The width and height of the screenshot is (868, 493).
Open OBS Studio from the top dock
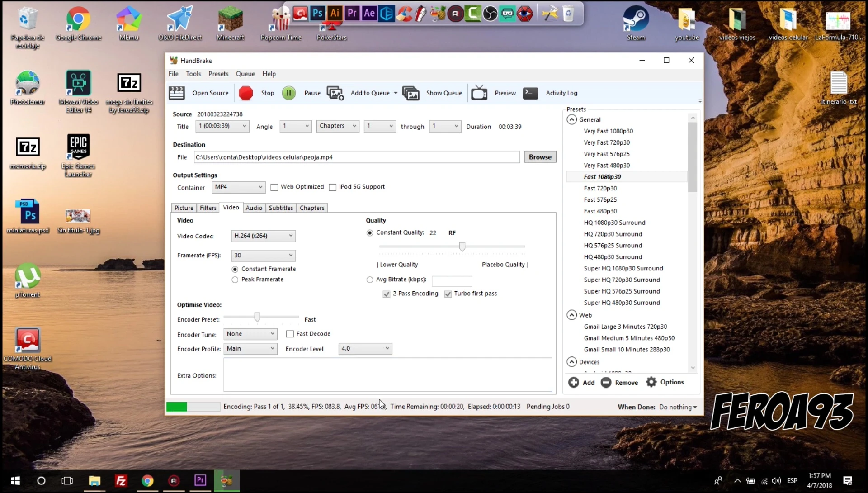pos(490,14)
